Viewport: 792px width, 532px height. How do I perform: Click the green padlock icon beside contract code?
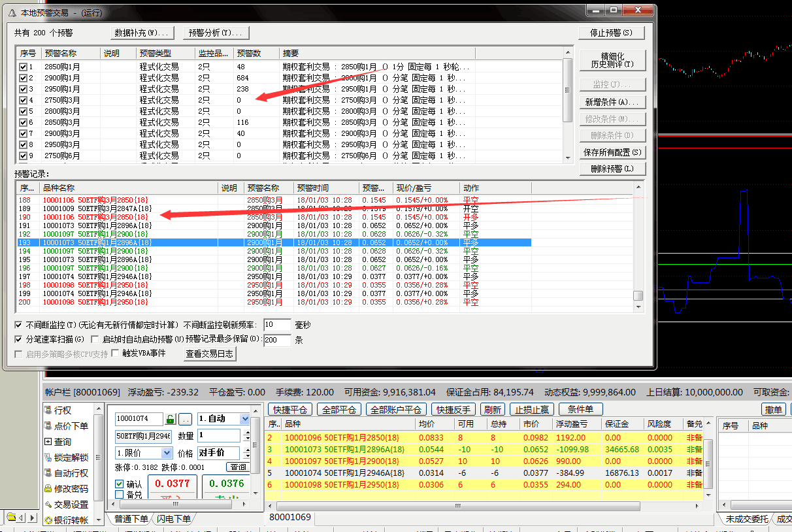tap(170, 419)
